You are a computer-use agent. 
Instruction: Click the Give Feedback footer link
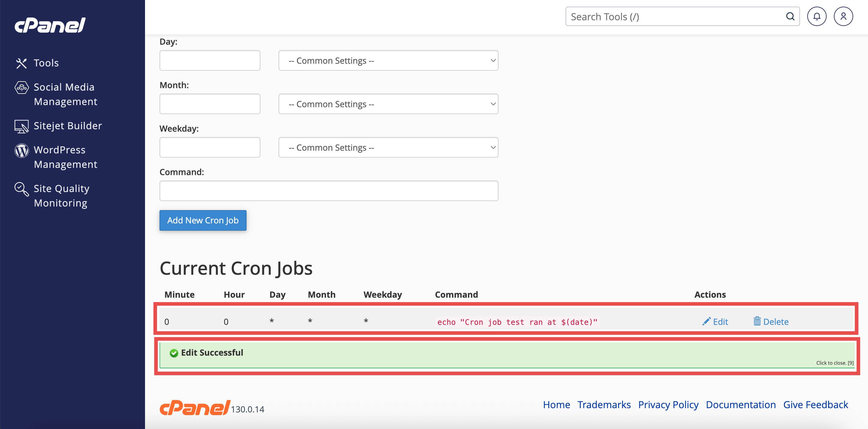click(x=815, y=405)
